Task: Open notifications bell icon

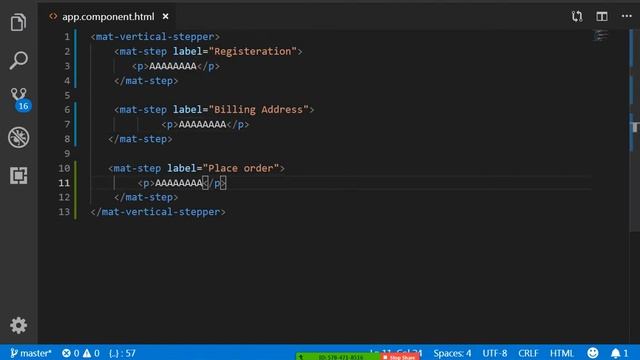Action: click(619, 353)
